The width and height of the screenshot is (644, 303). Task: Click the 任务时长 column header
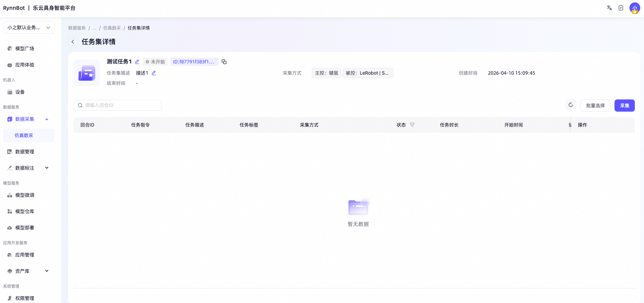pos(449,125)
